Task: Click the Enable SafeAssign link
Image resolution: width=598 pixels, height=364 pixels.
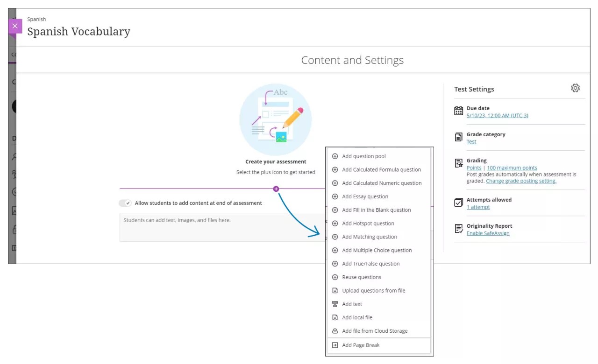Action: click(488, 233)
